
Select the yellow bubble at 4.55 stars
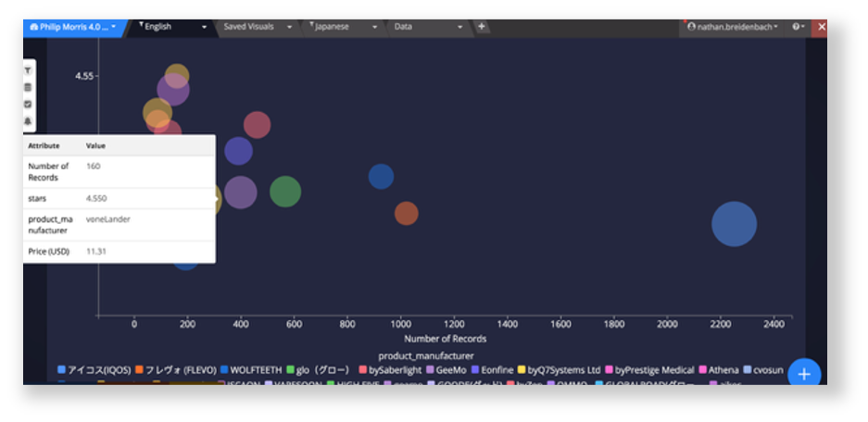coord(177,76)
